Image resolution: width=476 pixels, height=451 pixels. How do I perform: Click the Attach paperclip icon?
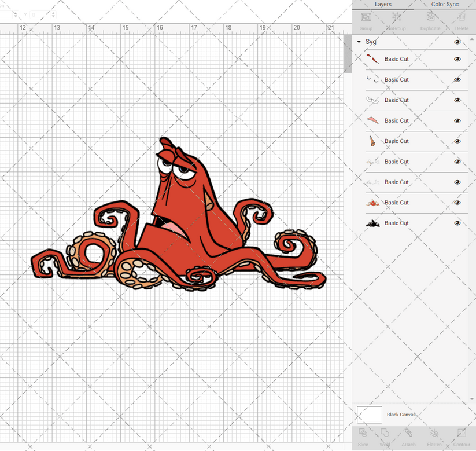pos(408,434)
